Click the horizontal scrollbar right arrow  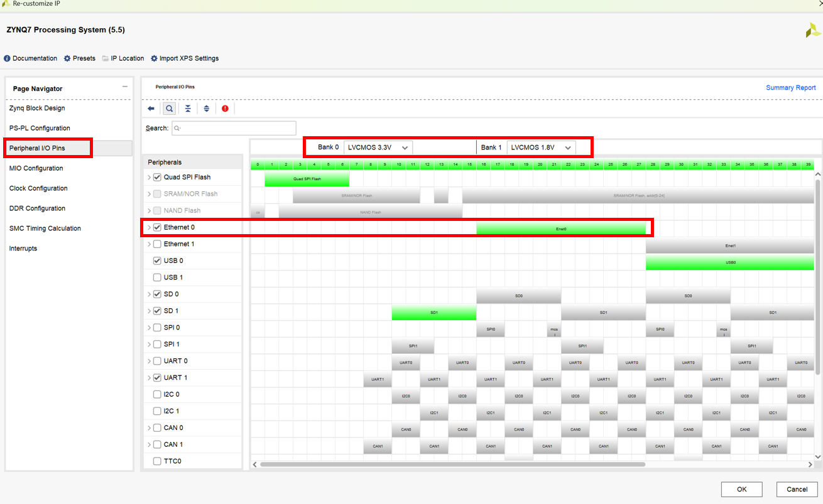tap(810, 464)
